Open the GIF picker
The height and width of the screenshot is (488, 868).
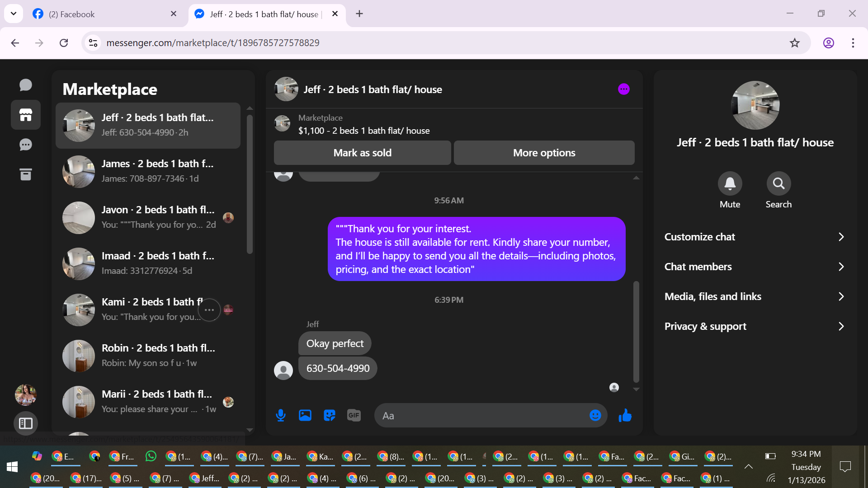[354, 415]
